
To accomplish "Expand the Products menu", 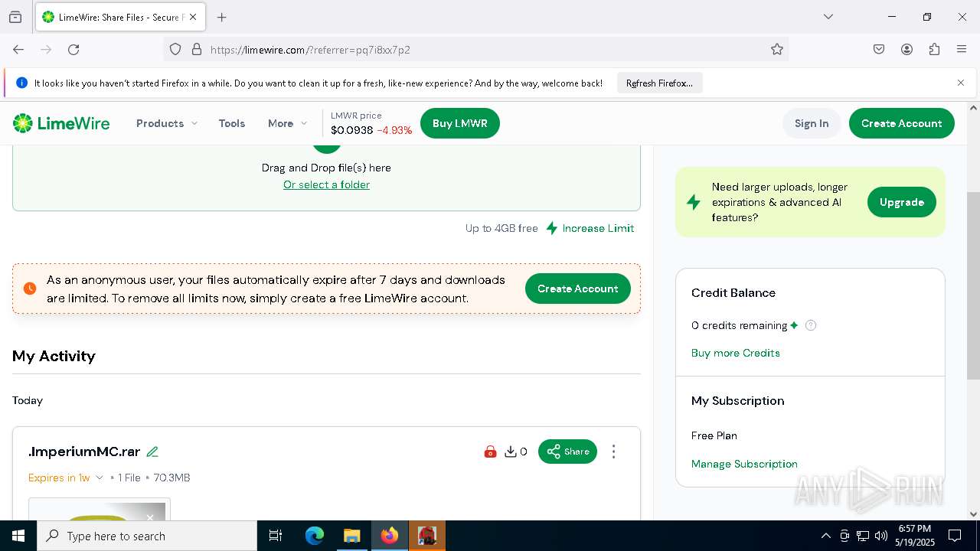I will click(x=166, y=123).
